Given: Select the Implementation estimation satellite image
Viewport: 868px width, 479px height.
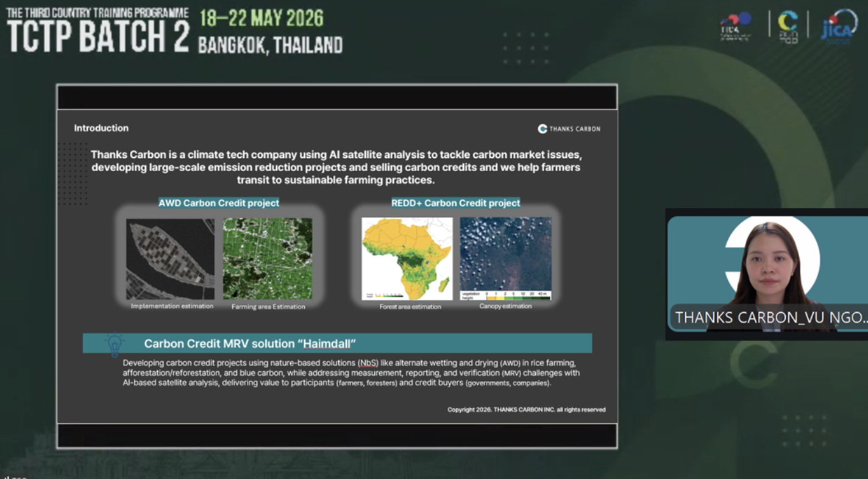Looking at the screenshot, I should (170, 259).
